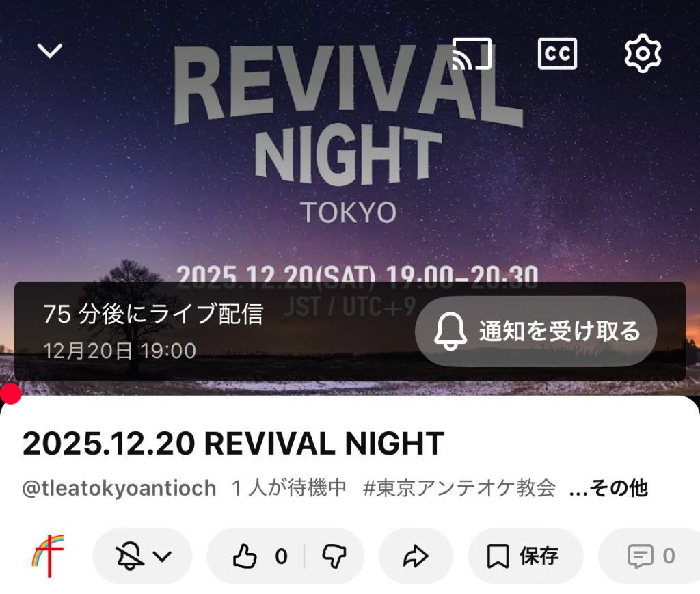This screenshot has height=594, width=700.
Task: Click the bell icon in the reminder button
Action: (x=450, y=331)
